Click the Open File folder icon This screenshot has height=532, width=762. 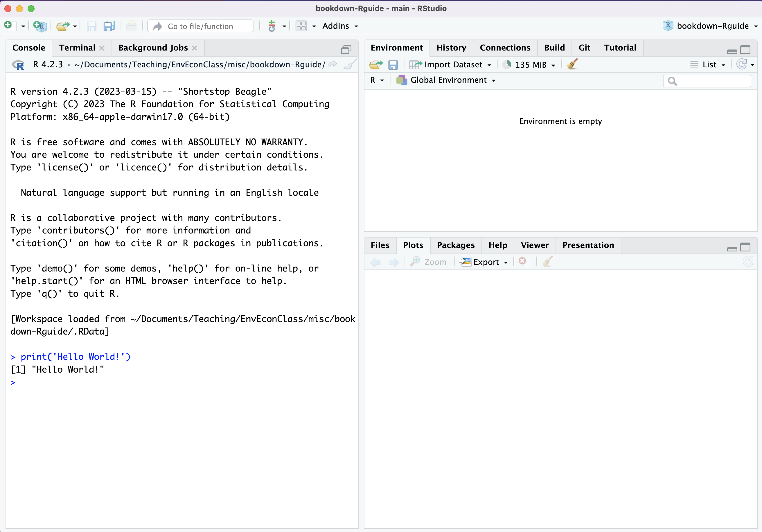[62, 26]
